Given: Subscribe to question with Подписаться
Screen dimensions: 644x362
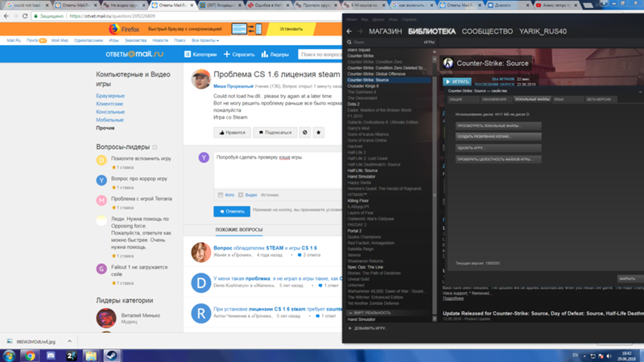Looking at the screenshot, I should point(275,133).
